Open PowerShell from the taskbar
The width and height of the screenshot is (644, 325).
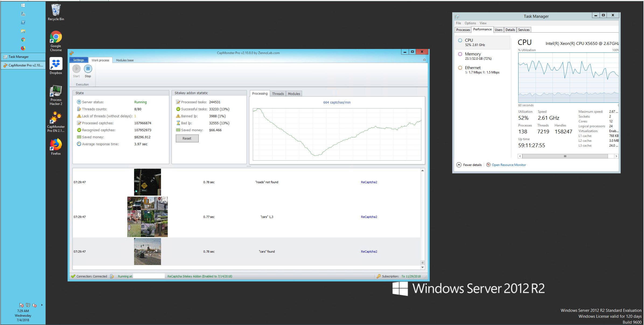[x=23, y=22]
